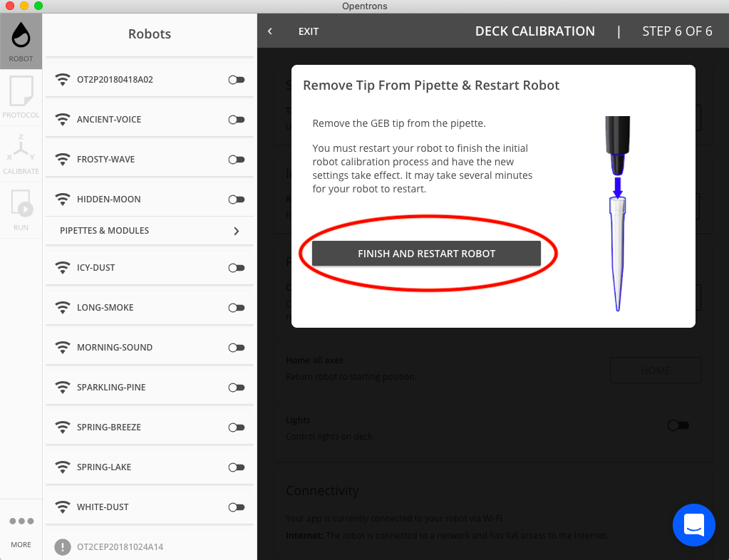Click the red close window button

pyautogui.click(x=10, y=6)
